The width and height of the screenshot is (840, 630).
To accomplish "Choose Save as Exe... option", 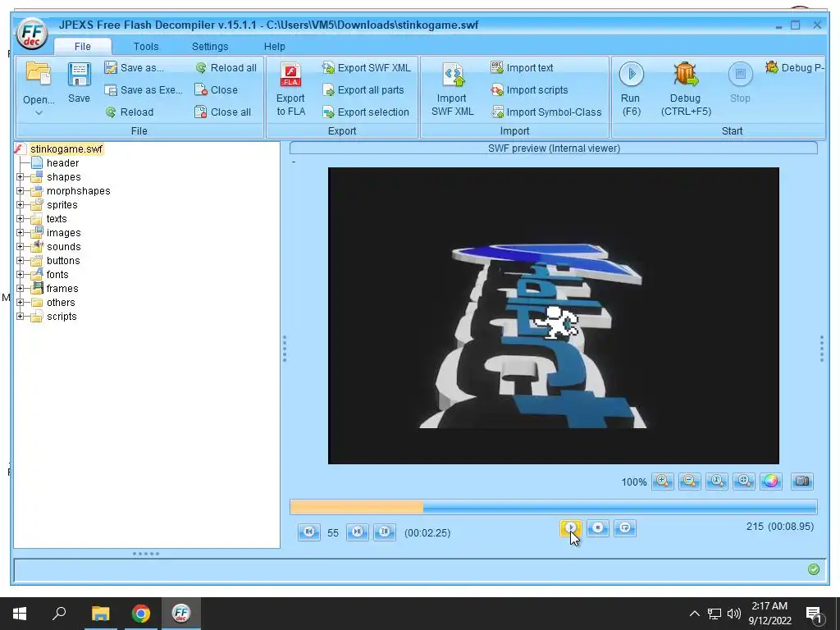I will (x=144, y=90).
